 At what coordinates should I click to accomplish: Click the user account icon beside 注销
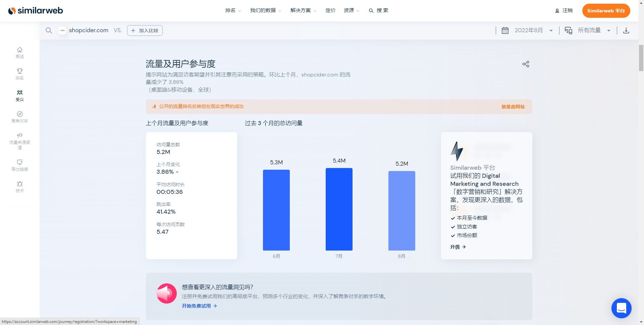pyautogui.click(x=557, y=11)
